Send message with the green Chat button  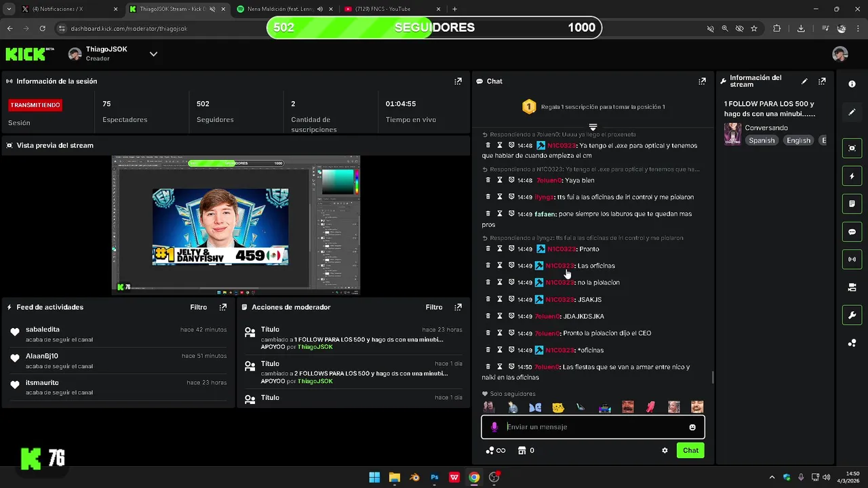690,450
